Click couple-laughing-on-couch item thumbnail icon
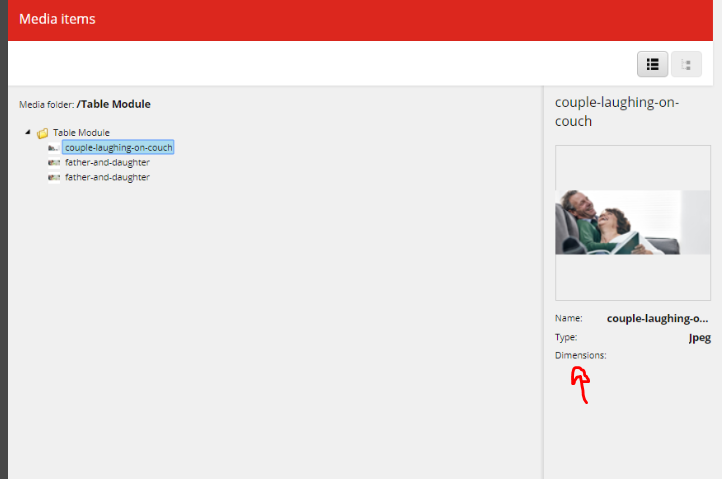Image resolution: width=722 pixels, height=479 pixels. [54, 148]
